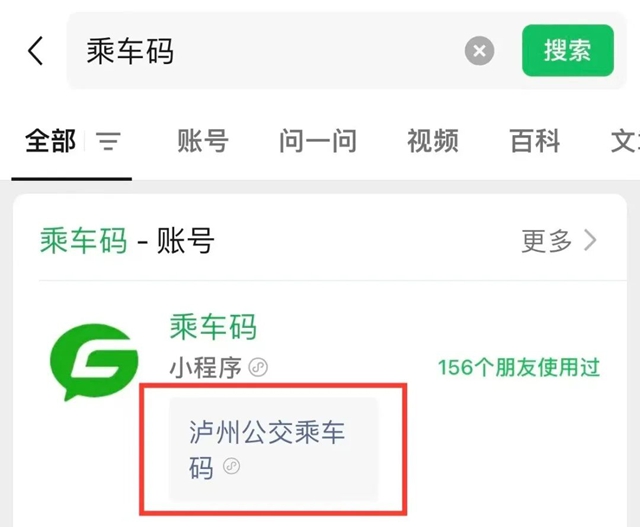The width and height of the screenshot is (640, 527).
Task: Go back using the left arrow
Action: pos(36,51)
